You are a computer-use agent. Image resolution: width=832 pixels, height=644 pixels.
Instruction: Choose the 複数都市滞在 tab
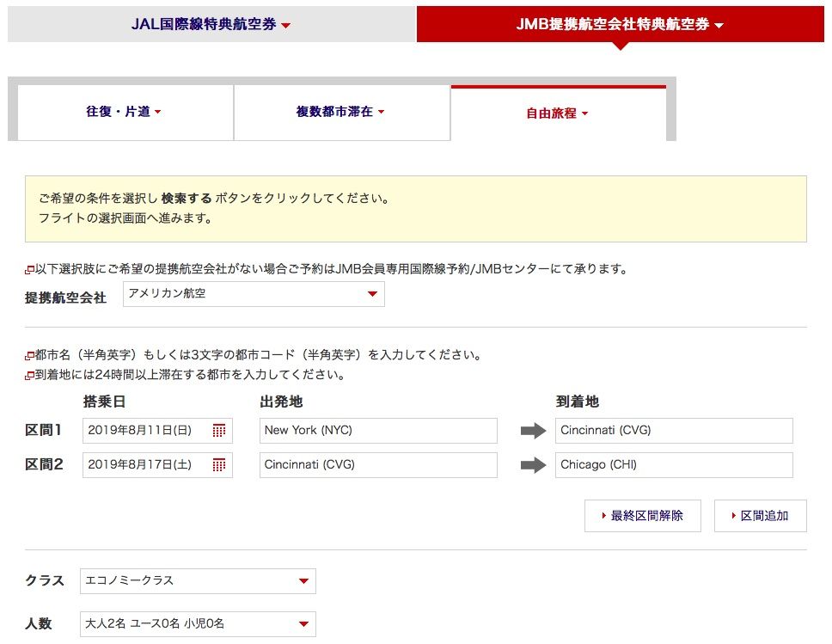pos(342,112)
